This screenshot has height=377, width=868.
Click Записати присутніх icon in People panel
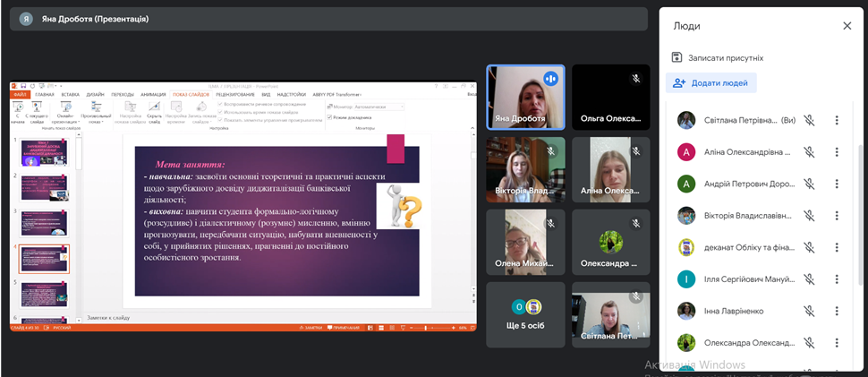click(677, 57)
